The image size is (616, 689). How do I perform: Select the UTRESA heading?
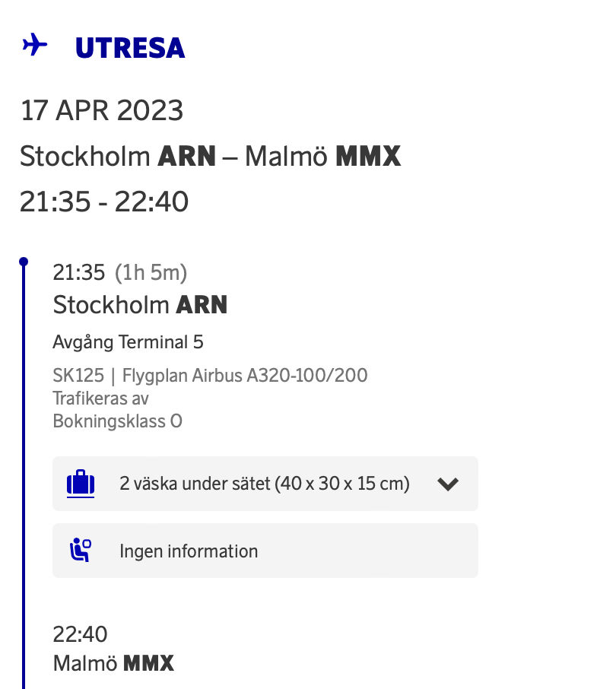[x=129, y=47]
